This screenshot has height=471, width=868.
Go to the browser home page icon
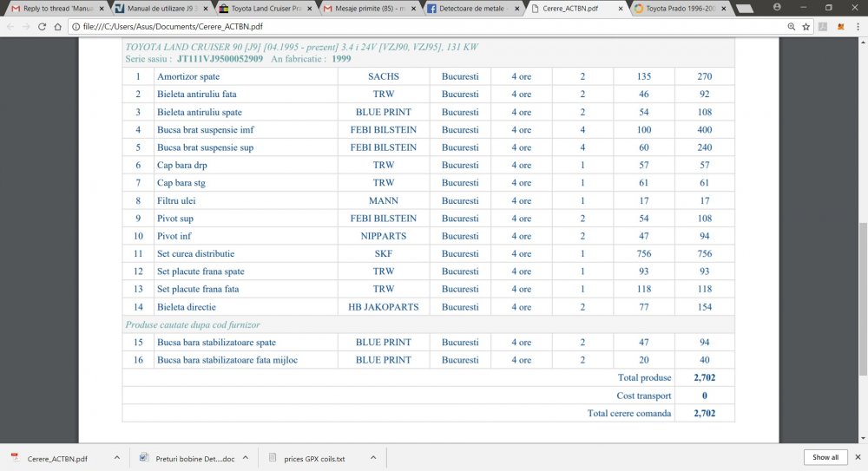[57, 27]
